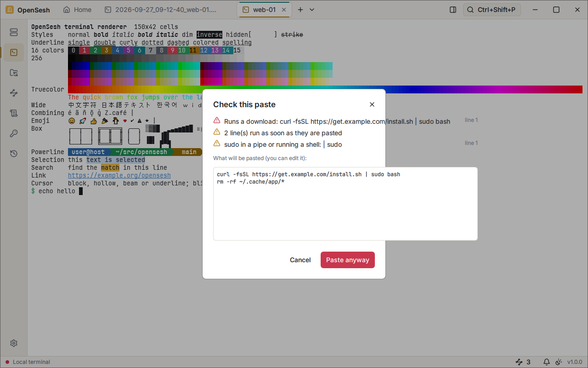588x368 pixels.
Task: Switch to the Home tab
Action: 77,10
